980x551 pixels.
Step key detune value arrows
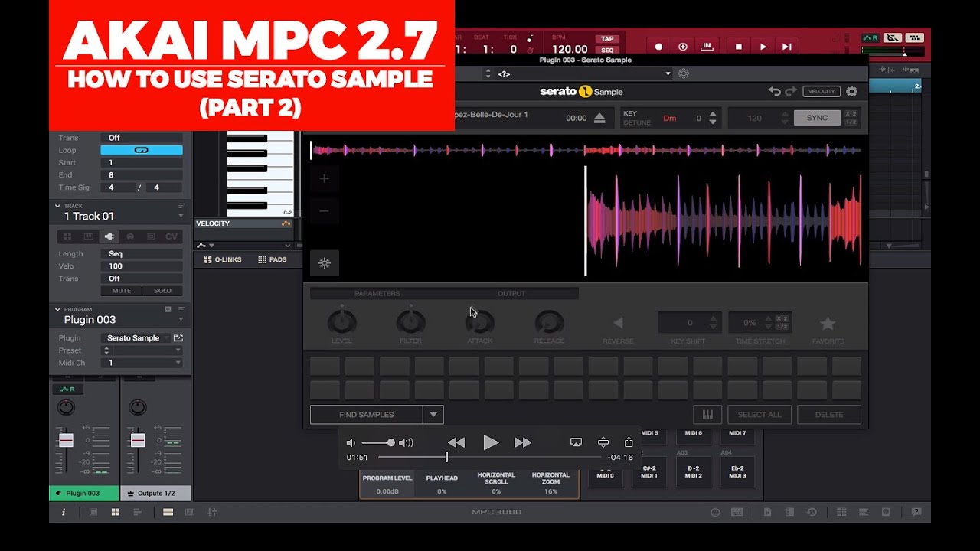tap(713, 118)
